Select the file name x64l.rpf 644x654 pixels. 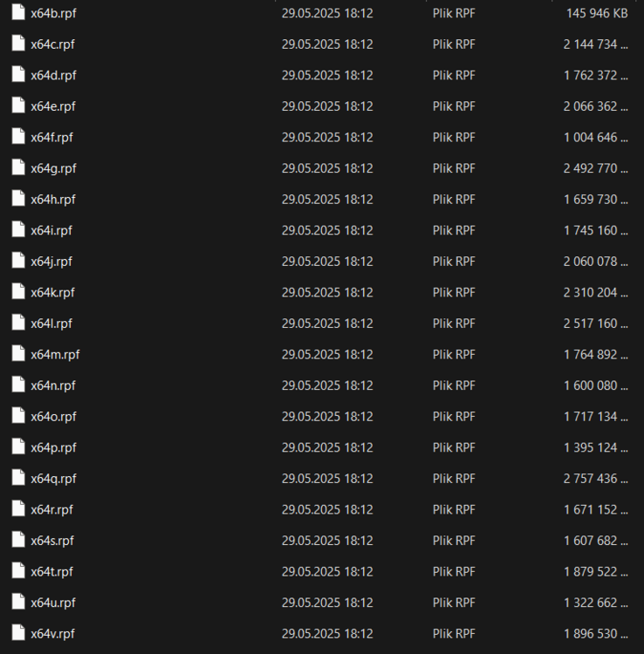[x=51, y=324]
